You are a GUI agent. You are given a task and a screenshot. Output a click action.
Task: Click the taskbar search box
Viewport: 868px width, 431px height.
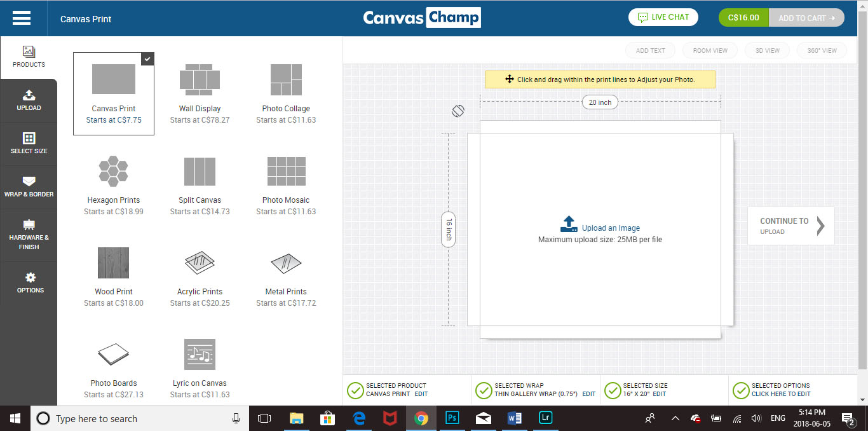tap(140, 418)
